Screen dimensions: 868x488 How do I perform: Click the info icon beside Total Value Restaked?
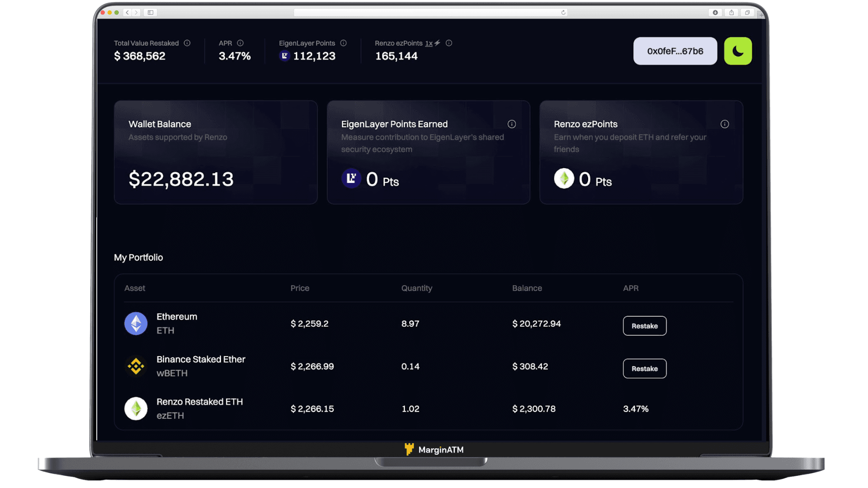[x=187, y=43]
